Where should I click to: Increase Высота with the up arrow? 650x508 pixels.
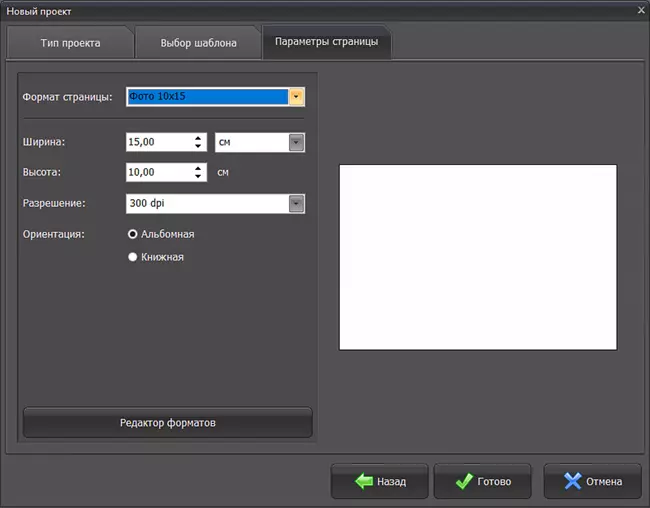[198, 168]
